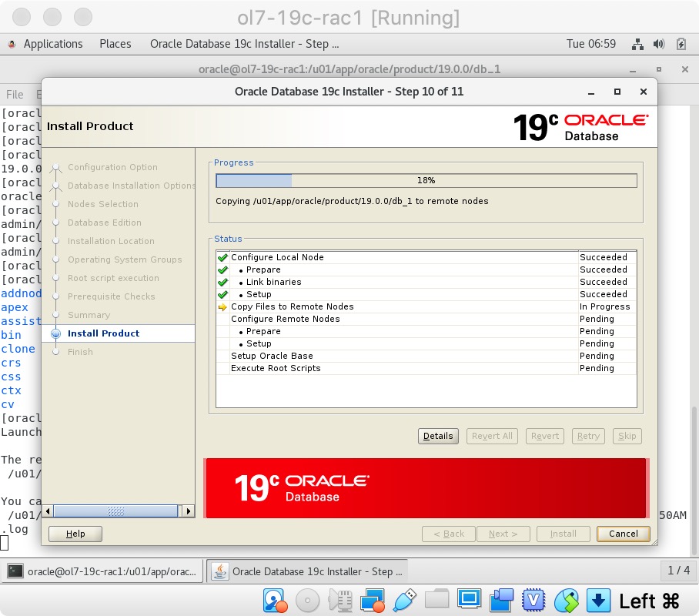Click the 1 / 4 workspace switcher

point(678,571)
